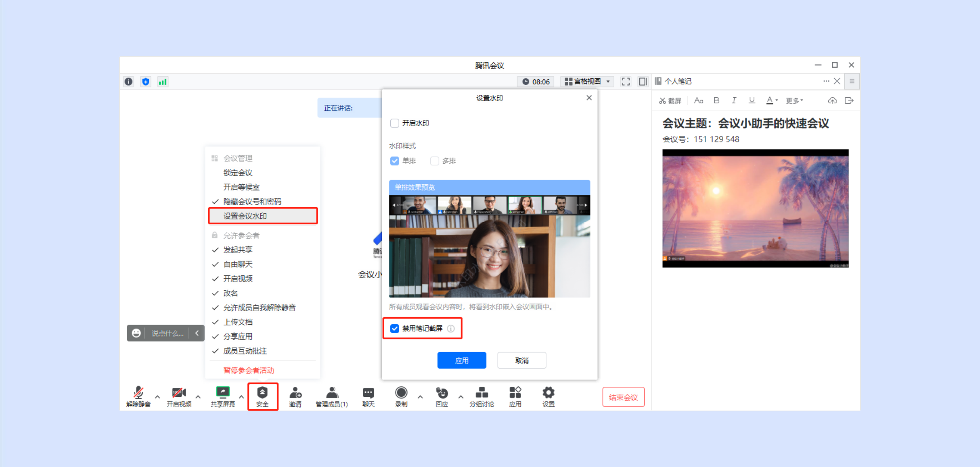Expand share screen options arrow
The height and width of the screenshot is (467, 980).
(241, 397)
